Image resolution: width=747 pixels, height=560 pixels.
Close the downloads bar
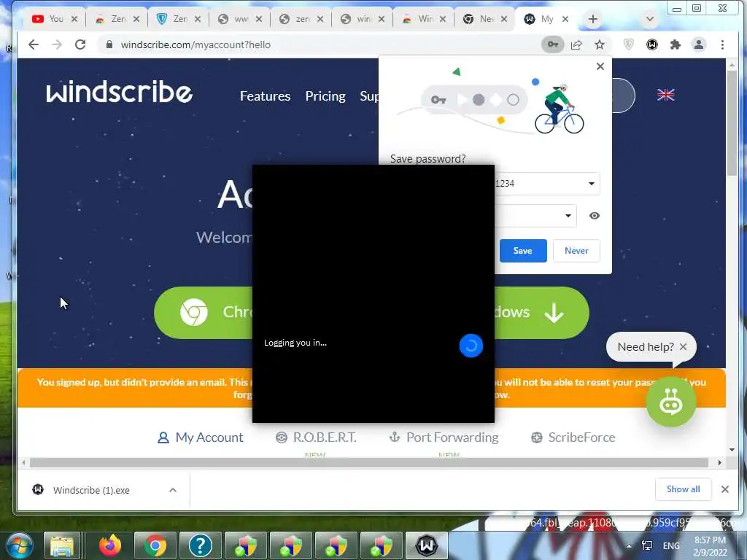click(724, 489)
